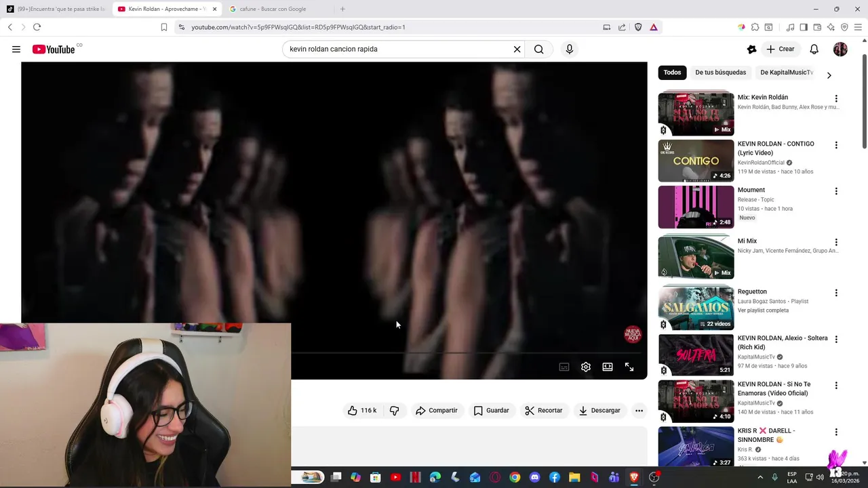
Task: Open Brave Shields lion icon
Action: tap(638, 27)
